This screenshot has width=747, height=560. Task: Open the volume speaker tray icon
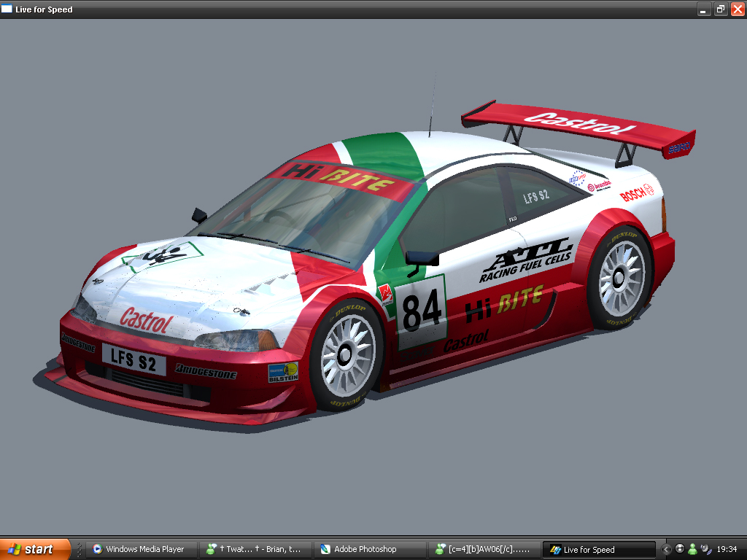click(x=705, y=549)
